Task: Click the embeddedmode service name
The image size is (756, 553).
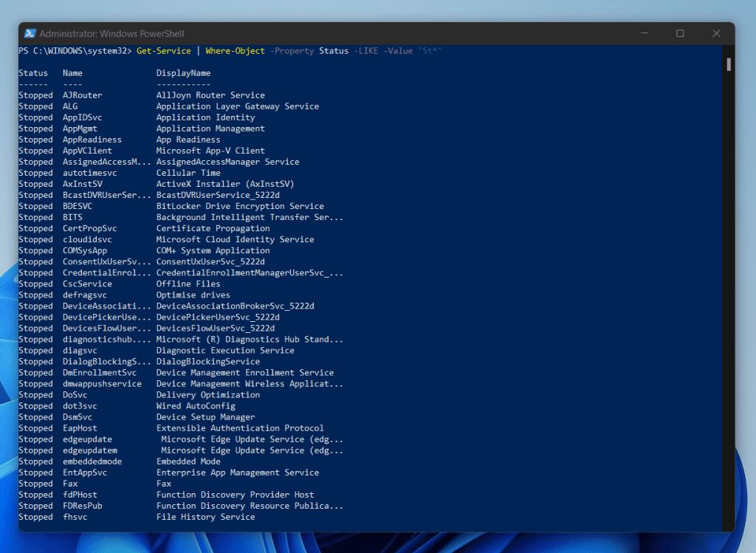Action: pos(92,461)
